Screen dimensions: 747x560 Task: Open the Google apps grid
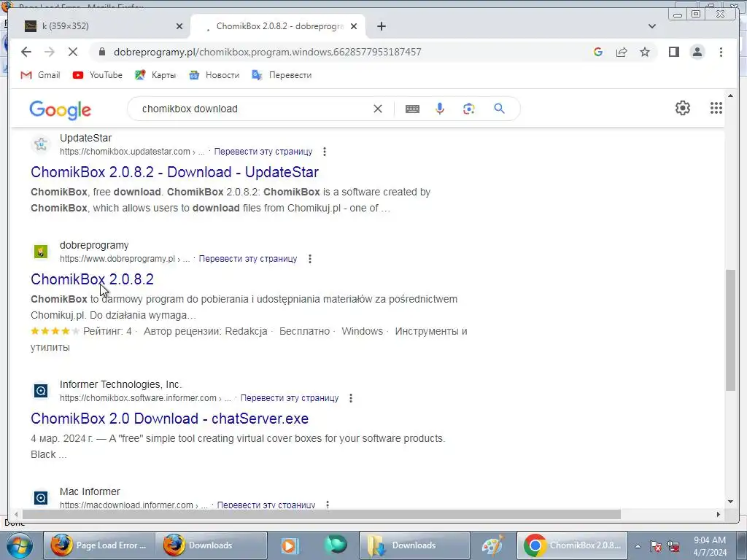coord(716,108)
